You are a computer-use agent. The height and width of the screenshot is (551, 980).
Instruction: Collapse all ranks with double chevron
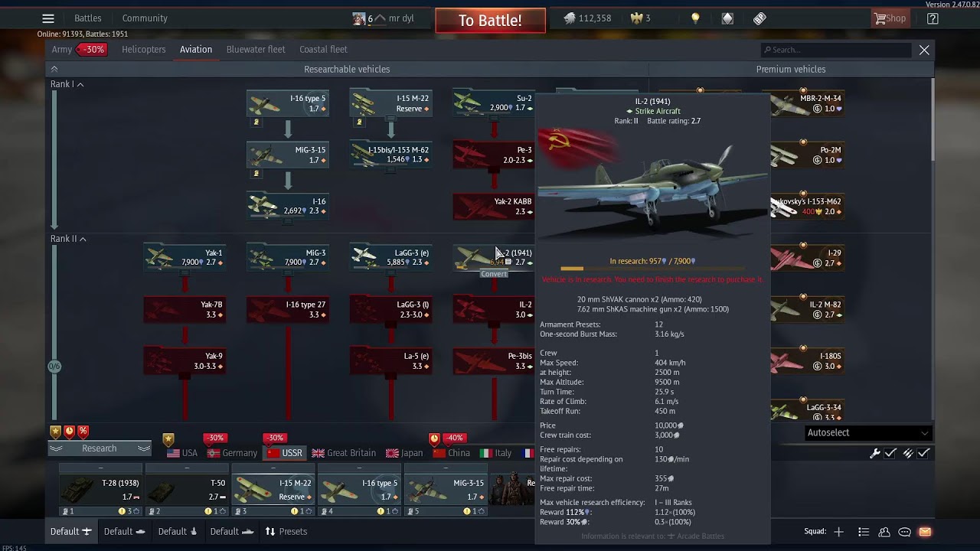pos(54,69)
